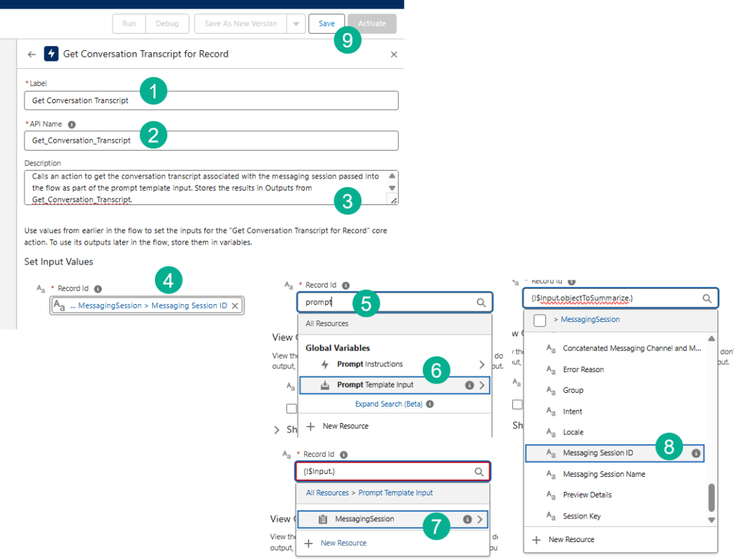Click the info icon beside API Name
This screenshot has width=734, height=560.
pos(72,124)
